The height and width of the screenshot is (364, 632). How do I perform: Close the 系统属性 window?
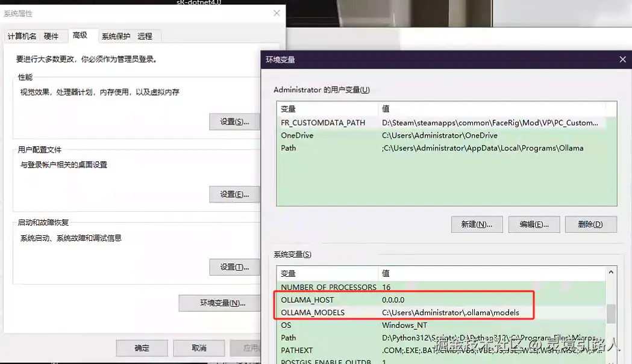(277, 13)
